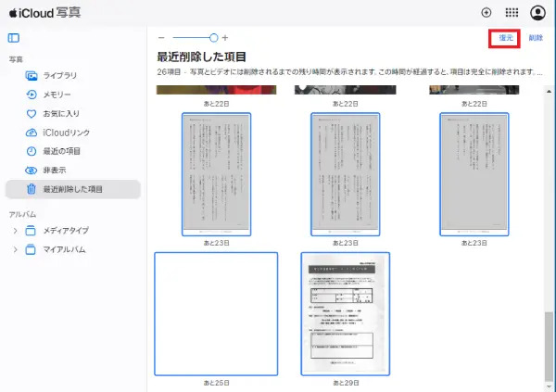
Task: Click the アルバム section header in sidebar
Action: tap(22, 214)
